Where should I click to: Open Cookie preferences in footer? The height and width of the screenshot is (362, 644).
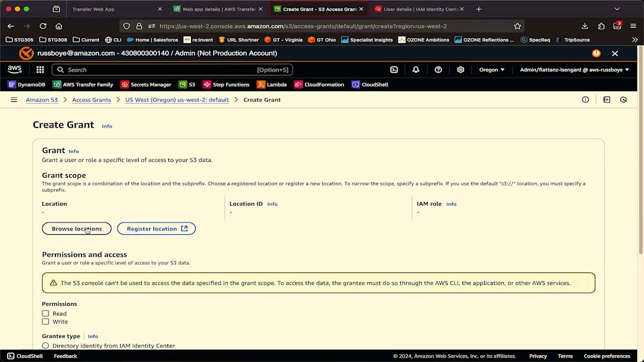click(607, 356)
